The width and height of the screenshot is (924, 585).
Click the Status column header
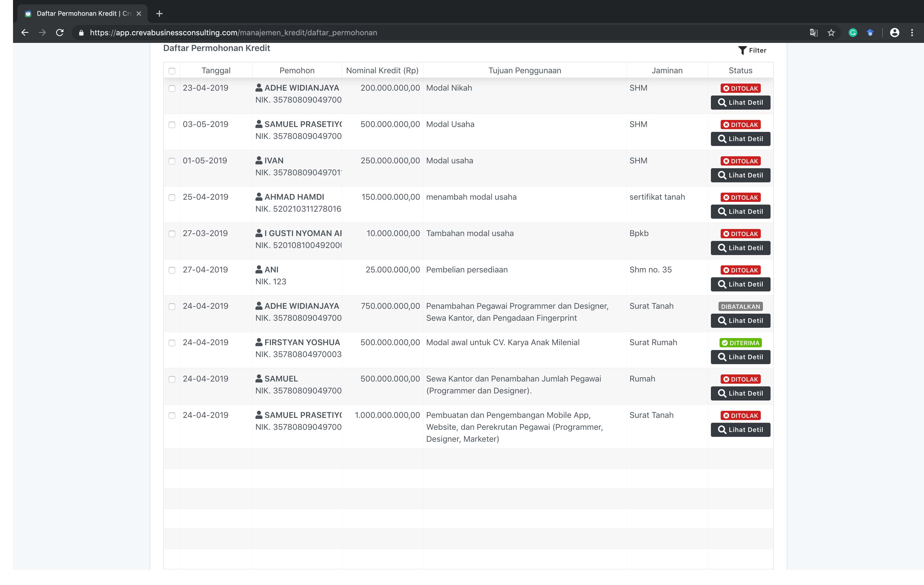tap(740, 71)
